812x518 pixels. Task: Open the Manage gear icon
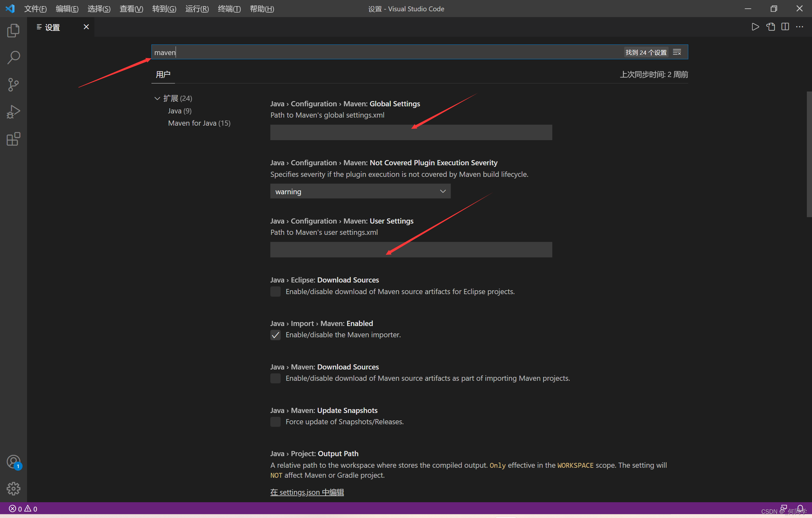pos(14,489)
